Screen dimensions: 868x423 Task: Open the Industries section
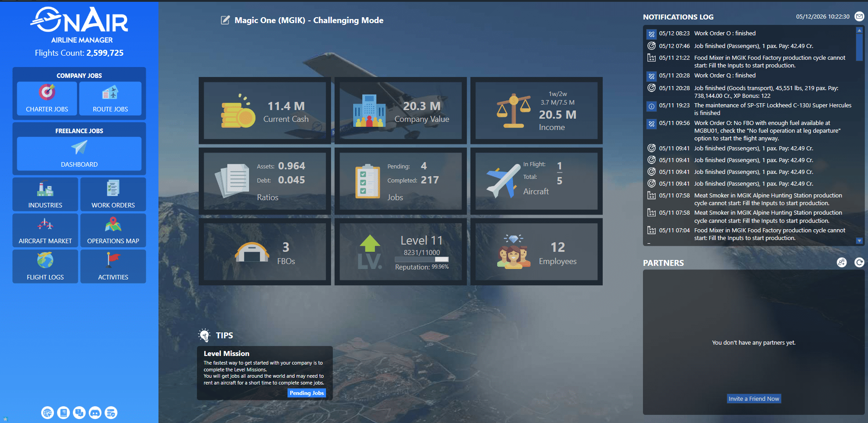click(45, 194)
